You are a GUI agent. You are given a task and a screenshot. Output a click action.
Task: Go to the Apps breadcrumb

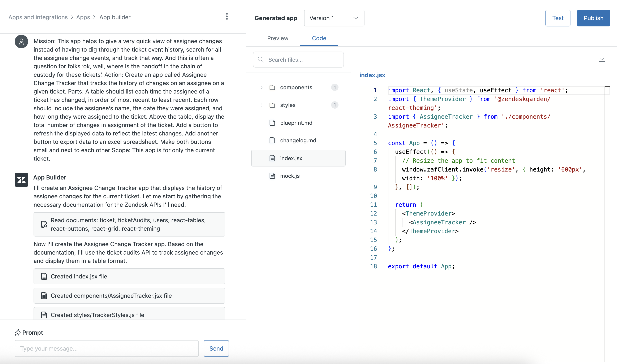tap(83, 17)
